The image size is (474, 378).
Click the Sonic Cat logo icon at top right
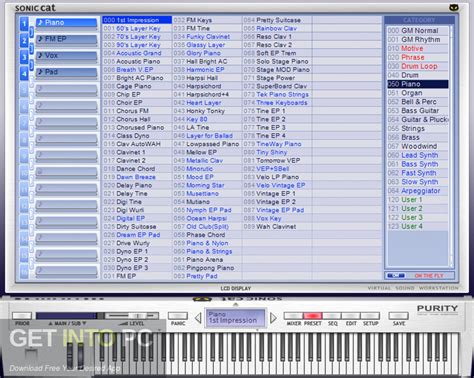click(x=454, y=8)
